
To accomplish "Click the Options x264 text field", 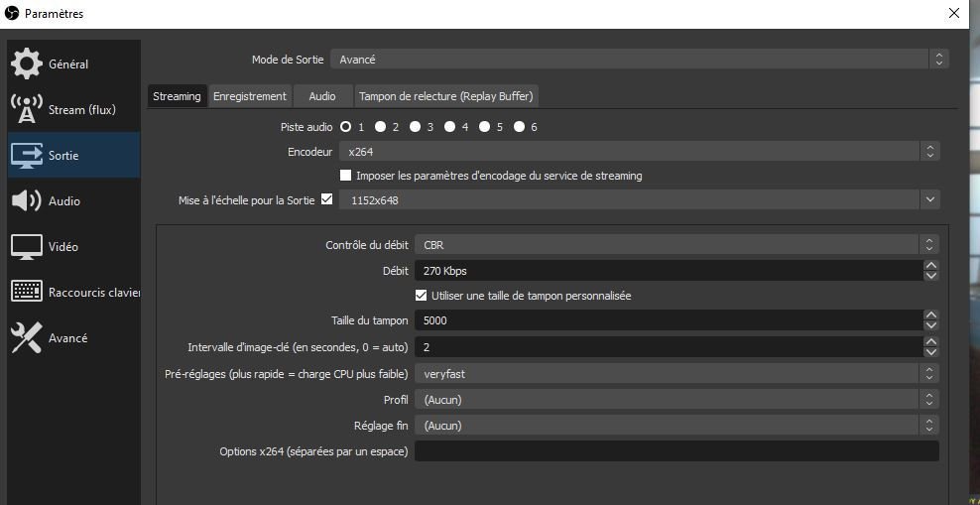I will coord(676,451).
